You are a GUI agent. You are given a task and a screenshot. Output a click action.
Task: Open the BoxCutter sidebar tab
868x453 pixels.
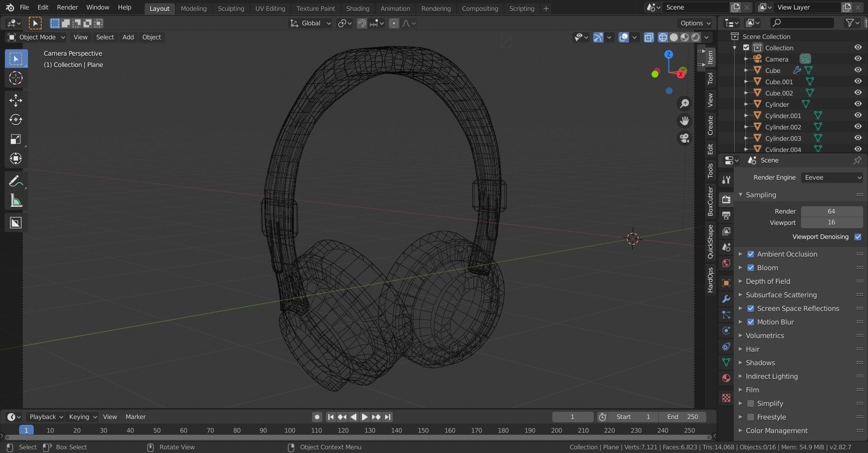tap(710, 201)
